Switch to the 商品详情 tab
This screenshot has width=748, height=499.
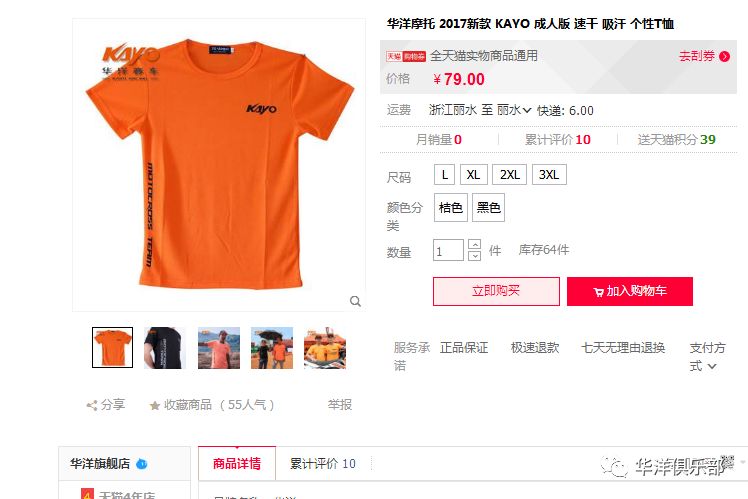pos(237,464)
